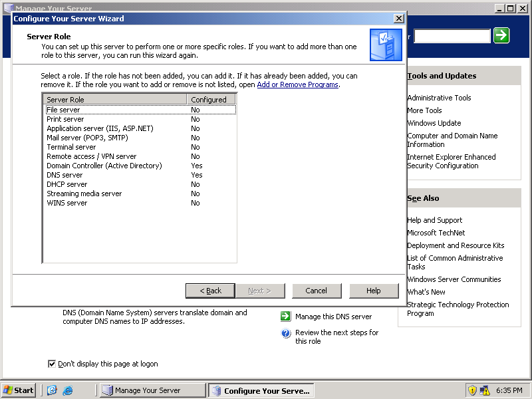
Task: Click the Cancel button in wizard
Action: pos(317,291)
